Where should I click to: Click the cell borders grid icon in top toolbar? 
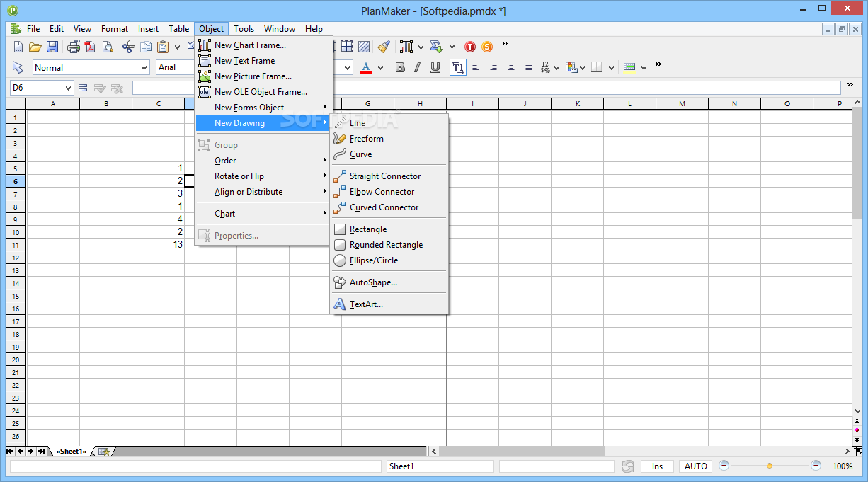[346, 47]
